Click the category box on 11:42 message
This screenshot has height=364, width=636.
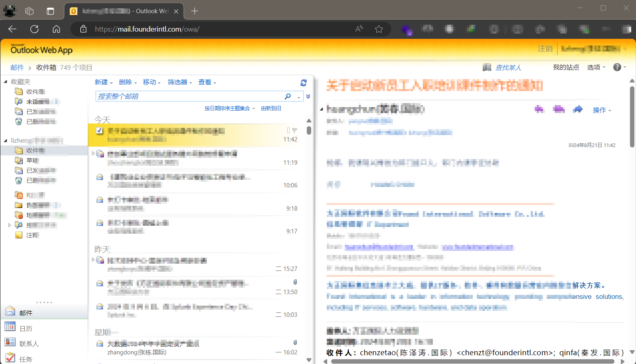[288, 130]
